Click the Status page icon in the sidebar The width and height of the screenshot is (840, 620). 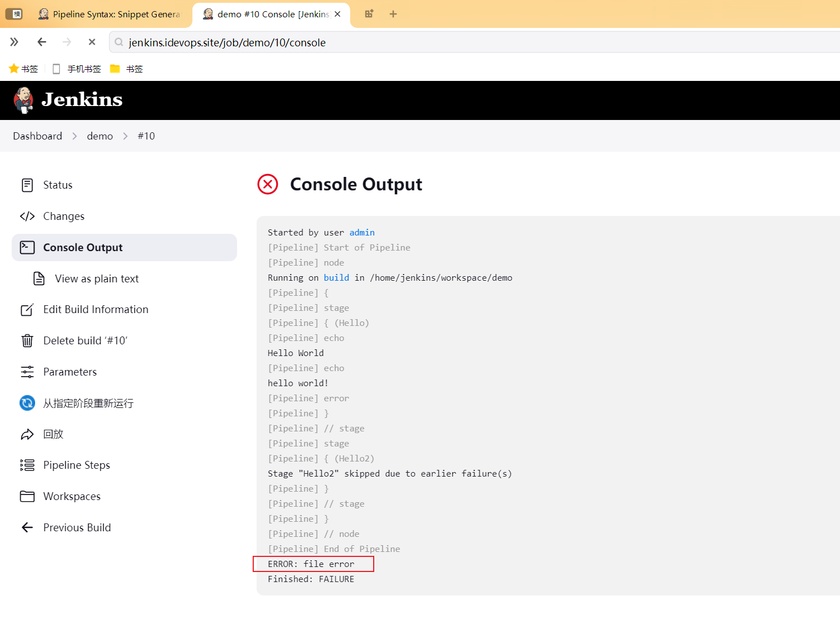[27, 185]
